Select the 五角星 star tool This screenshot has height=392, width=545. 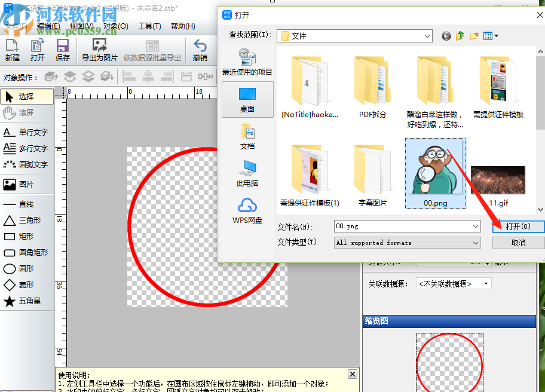tap(27, 301)
